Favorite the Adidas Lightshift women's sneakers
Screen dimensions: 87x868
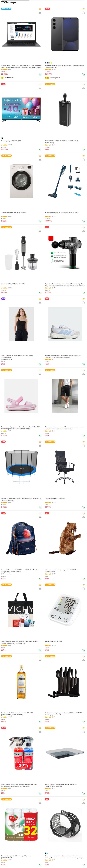[x=84, y=299]
